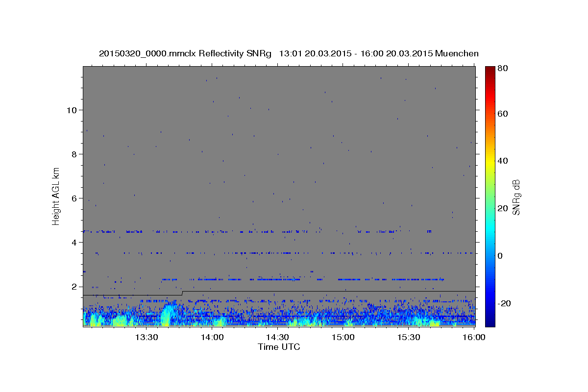Click the height axis label 6

pyautogui.click(x=74, y=198)
